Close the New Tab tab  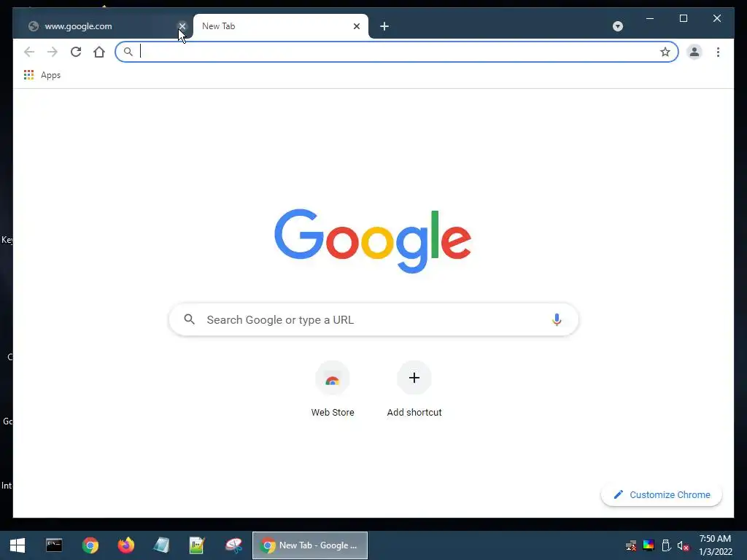coord(356,26)
